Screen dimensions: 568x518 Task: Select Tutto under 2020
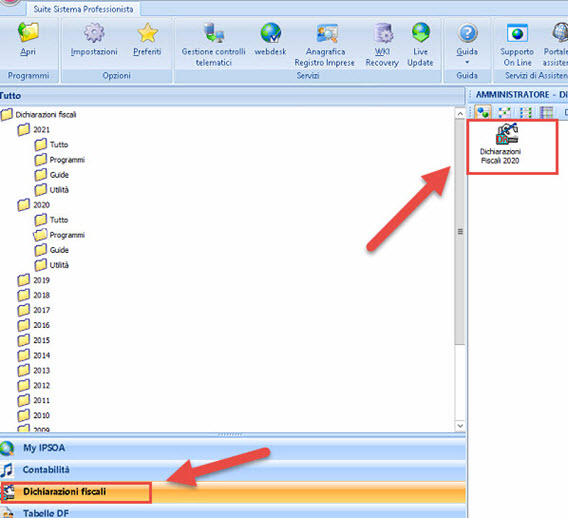52,220
